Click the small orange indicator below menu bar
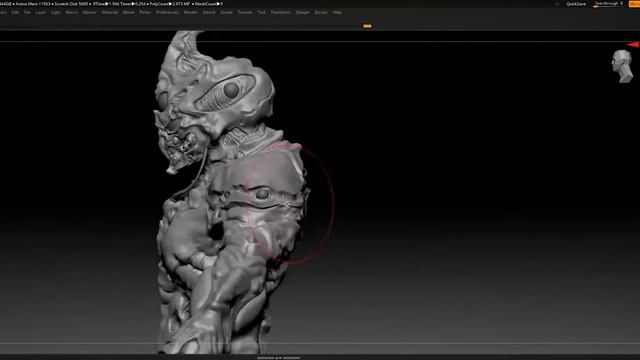This screenshot has height=360, width=640. (367, 26)
